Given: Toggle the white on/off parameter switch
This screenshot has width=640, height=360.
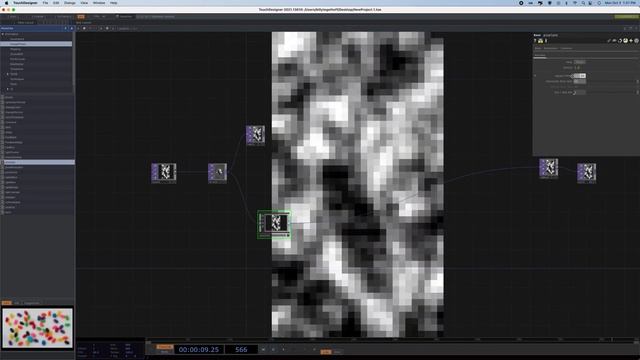Looking at the screenshot, I should 580,76.
